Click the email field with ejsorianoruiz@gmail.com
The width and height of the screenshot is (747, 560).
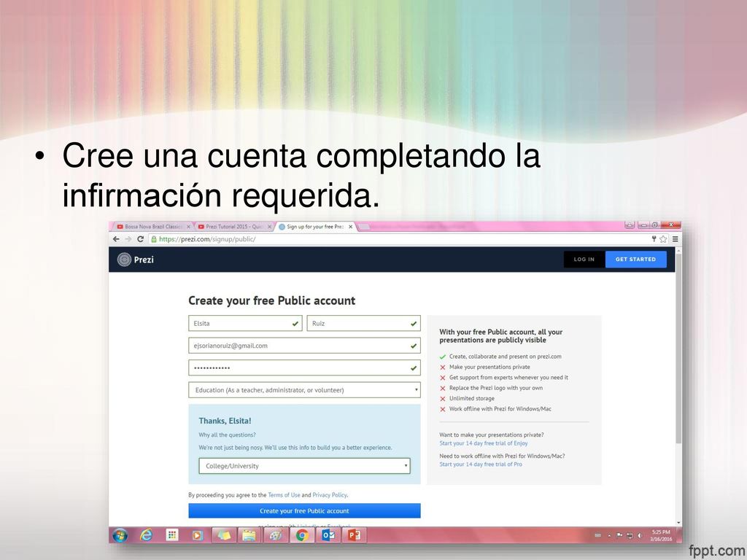(x=304, y=346)
